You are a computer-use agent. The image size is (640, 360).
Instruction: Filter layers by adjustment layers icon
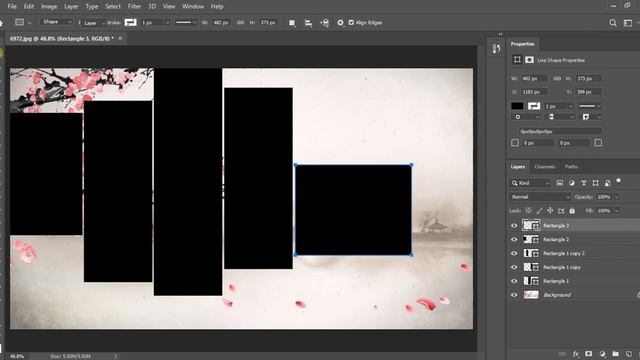(x=572, y=183)
